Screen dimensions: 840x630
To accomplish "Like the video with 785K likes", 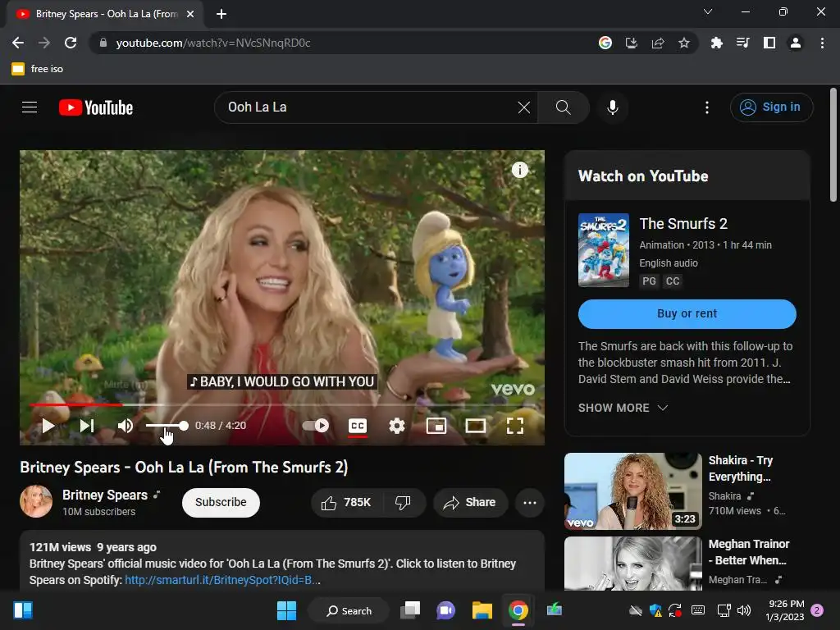I will [x=346, y=503].
